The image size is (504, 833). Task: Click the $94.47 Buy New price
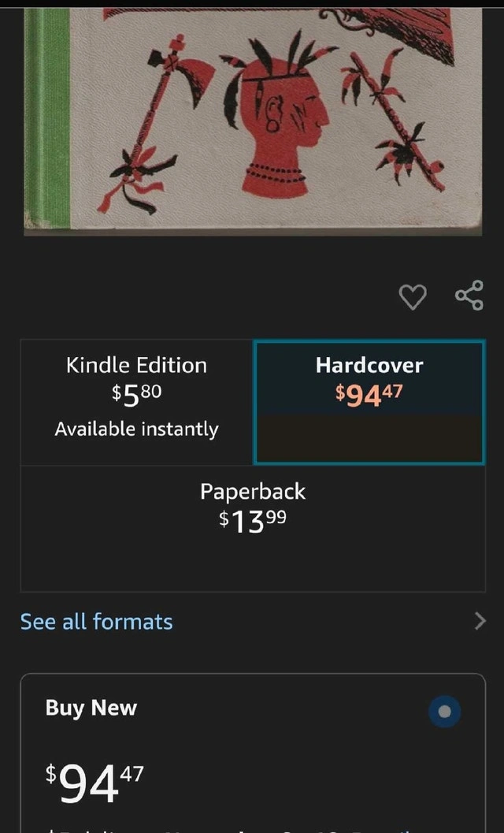[94, 782]
